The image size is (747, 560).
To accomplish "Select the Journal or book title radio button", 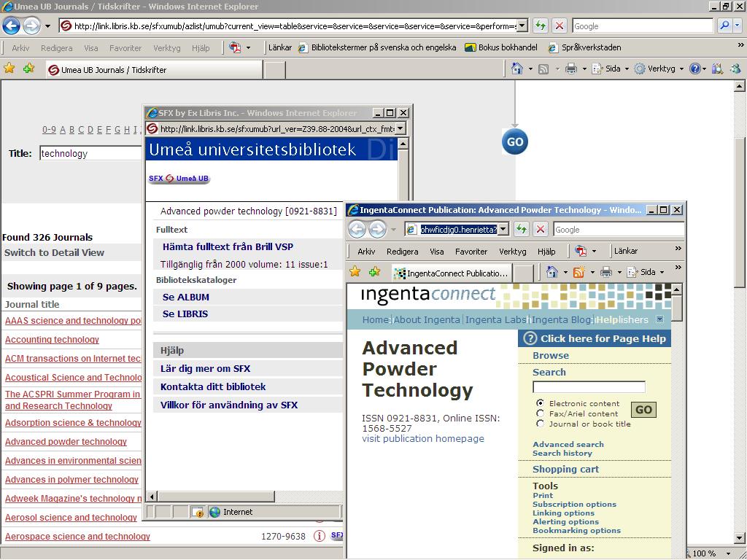I will (541, 424).
